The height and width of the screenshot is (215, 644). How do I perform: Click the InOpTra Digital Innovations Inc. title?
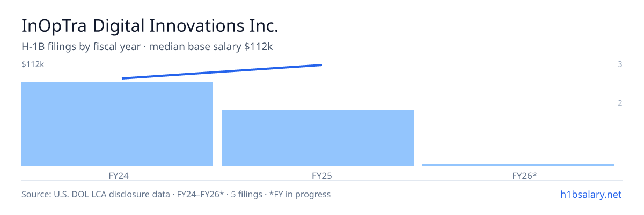(150, 26)
